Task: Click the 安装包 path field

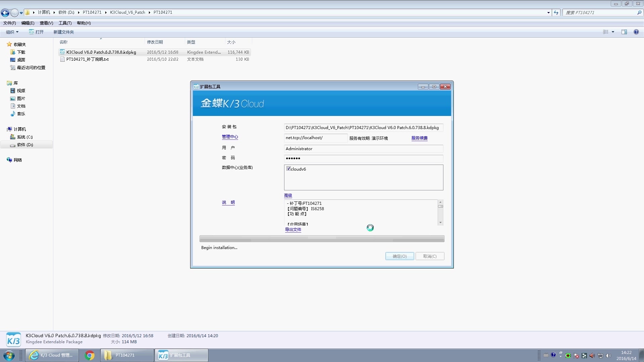Action: [x=363, y=128]
